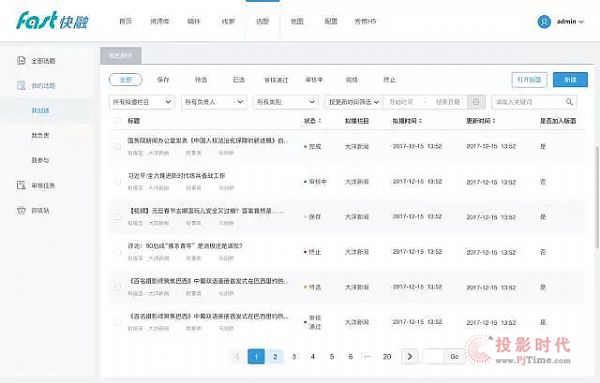Open the admin account dropdown arrow

click(582, 22)
